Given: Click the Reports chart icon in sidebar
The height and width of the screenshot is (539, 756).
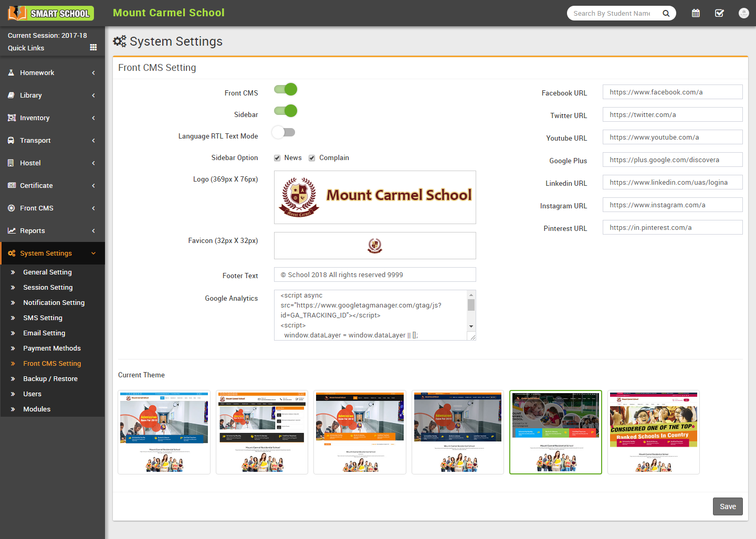Looking at the screenshot, I should tap(11, 231).
